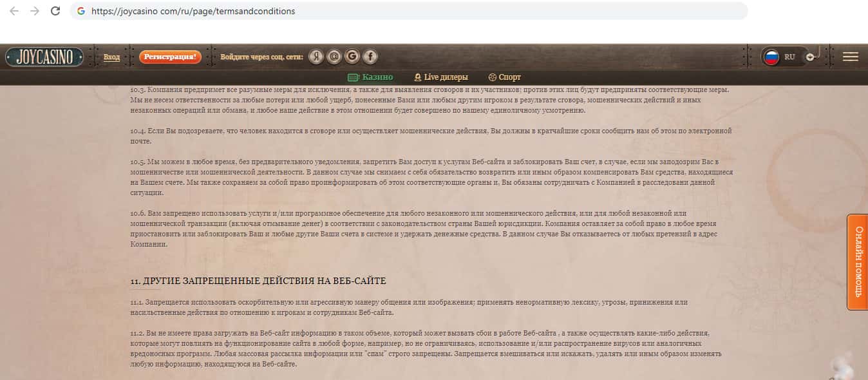
Task: Click the Russian flag icon
Action: pyautogui.click(x=771, y=57)
